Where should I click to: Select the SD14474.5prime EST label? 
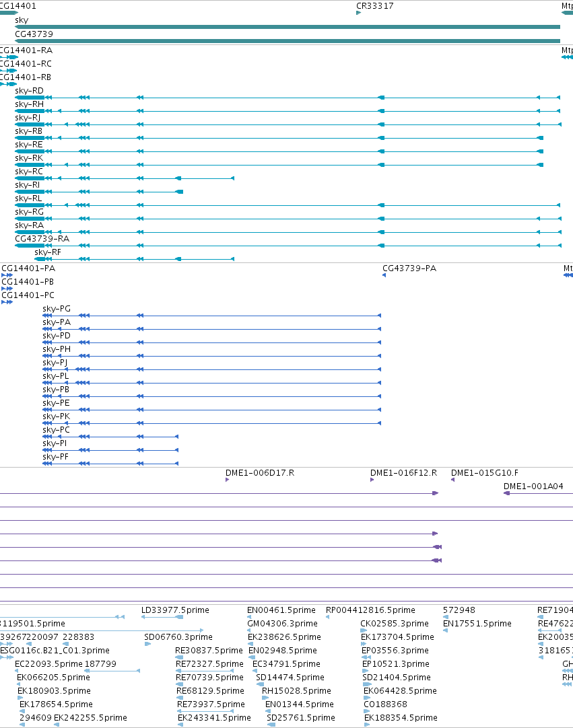(290, 678)
